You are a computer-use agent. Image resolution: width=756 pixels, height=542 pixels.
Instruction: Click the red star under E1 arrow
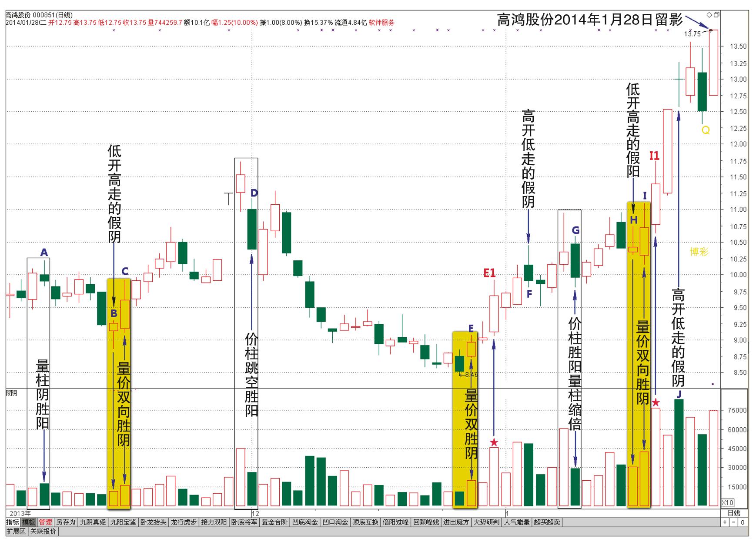(494, 443)
